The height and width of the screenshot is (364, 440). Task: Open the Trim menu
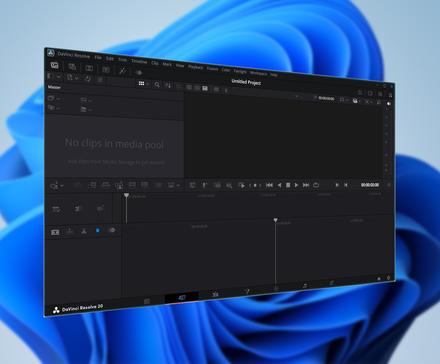click(x=122, y=60)
